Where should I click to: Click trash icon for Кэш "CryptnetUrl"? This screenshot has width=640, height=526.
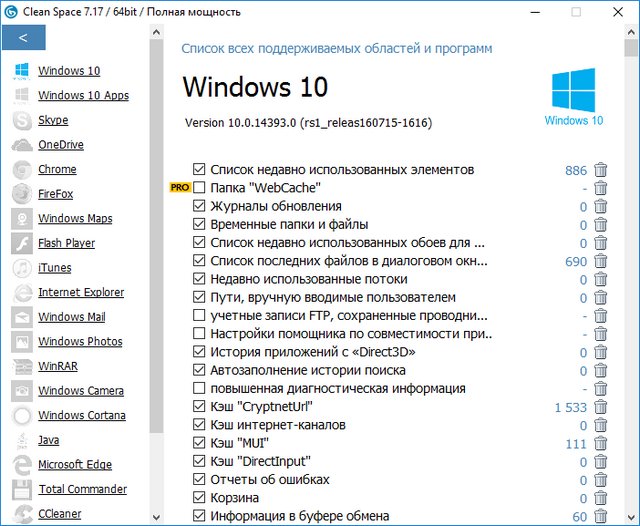coord(600,406)
